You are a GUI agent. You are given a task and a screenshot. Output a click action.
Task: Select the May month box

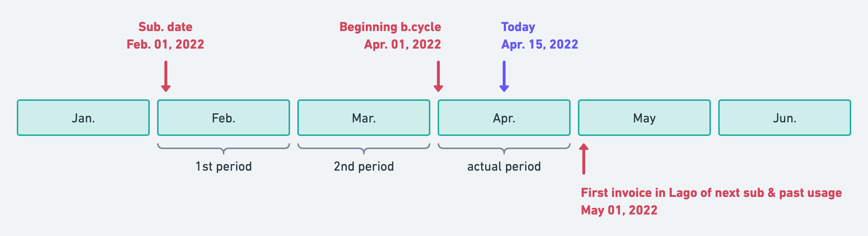644,118
